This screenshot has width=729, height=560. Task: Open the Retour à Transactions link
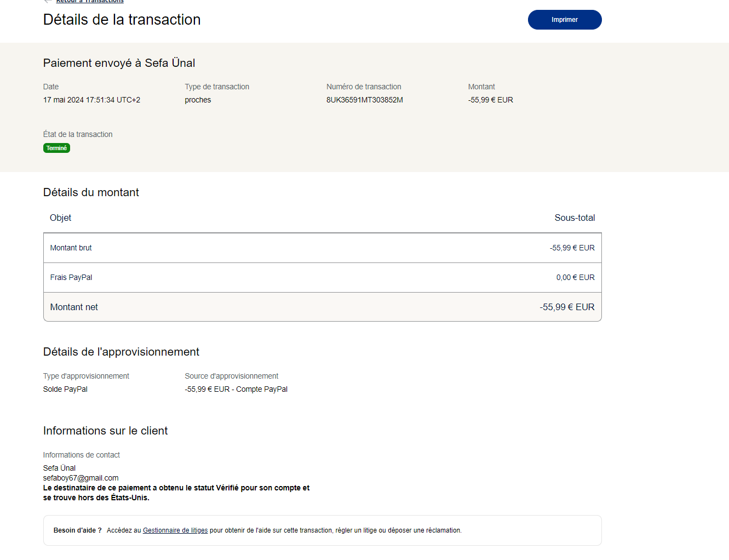(x=90, y=2)
